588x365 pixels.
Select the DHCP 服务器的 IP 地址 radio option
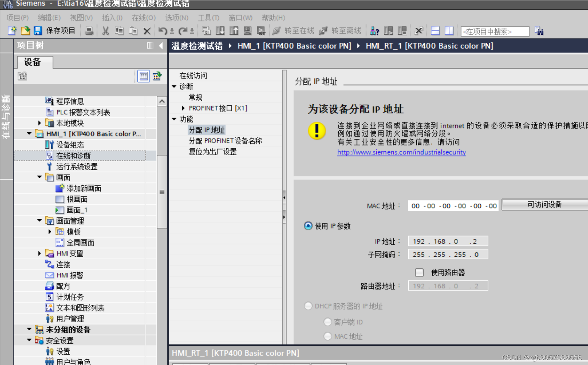click(x=308, y=306)
